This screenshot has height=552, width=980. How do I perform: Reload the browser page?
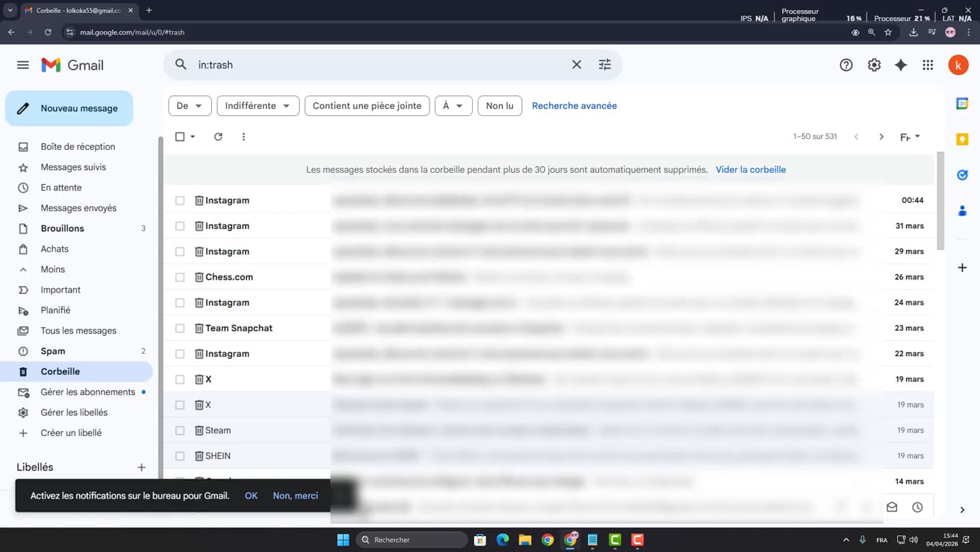[x=48, y=32]
